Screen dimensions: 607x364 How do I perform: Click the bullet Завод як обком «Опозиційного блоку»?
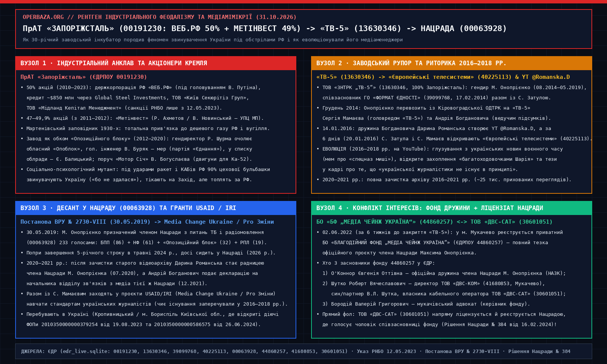click(x=136, y=139)
